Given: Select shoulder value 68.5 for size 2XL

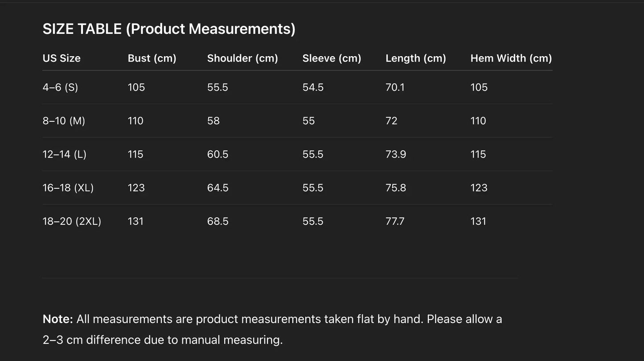Looking at the screenshot, I should click(217, 221).
